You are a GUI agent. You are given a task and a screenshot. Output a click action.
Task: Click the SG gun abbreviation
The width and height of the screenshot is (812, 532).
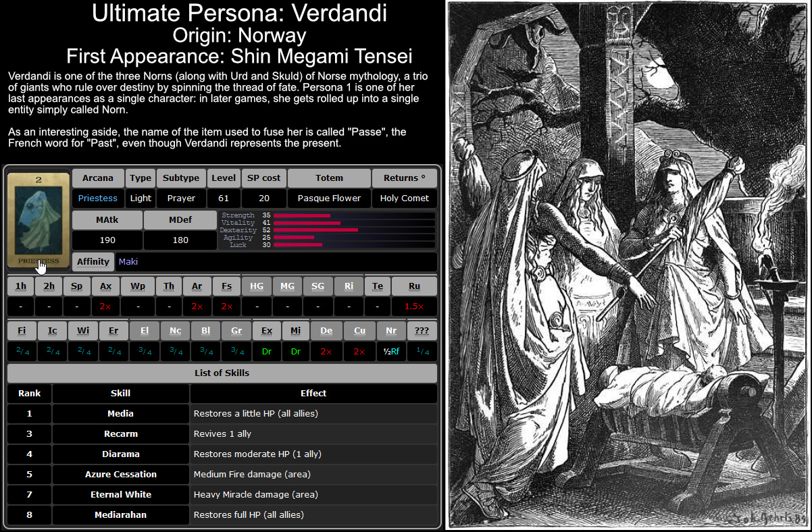click(318, 286)
